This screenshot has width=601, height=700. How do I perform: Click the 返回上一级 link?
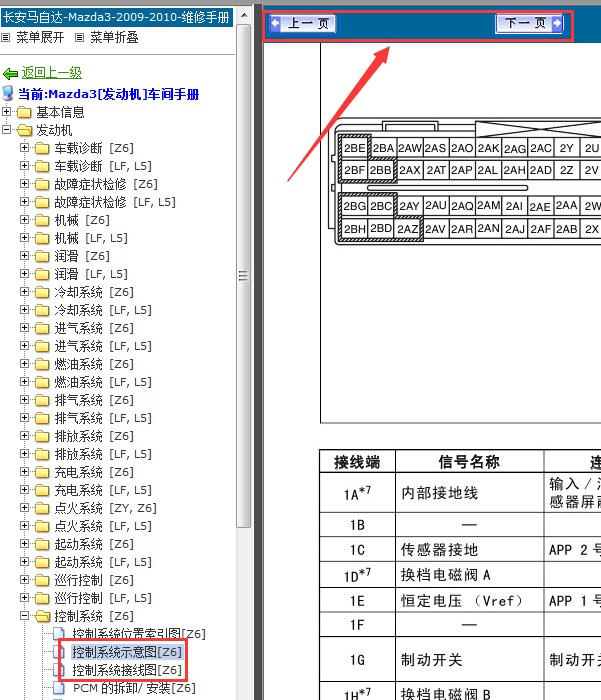click(52, 72)
